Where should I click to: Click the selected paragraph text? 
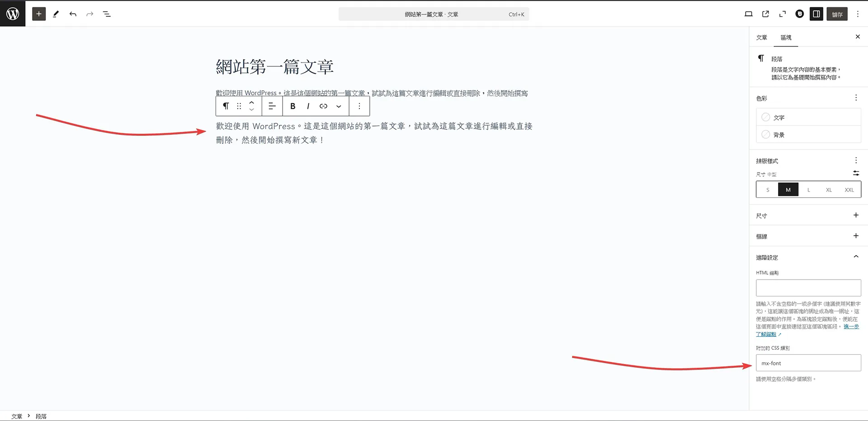374,133
